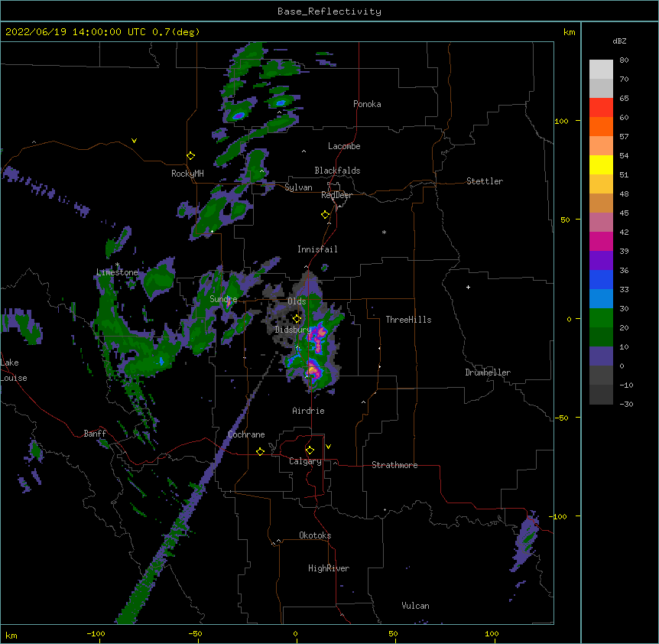The height and width of the screenshot is (644, 659).
Task: Click the RockyMH label
Action: 187,174
